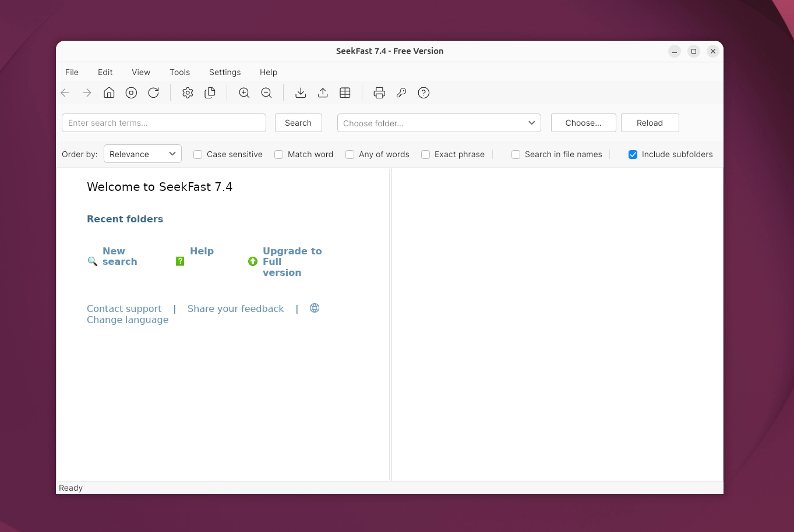Screen dimensions: 794x532
Task: Click the question mark help toolbar icon
Action: coord(424,93)
